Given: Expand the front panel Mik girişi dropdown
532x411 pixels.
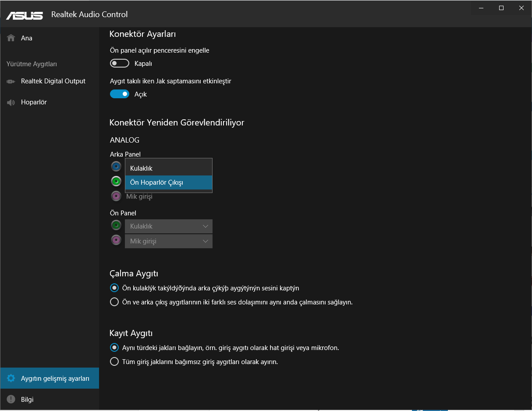Looking at the screenshot, I should coord(169,241).
